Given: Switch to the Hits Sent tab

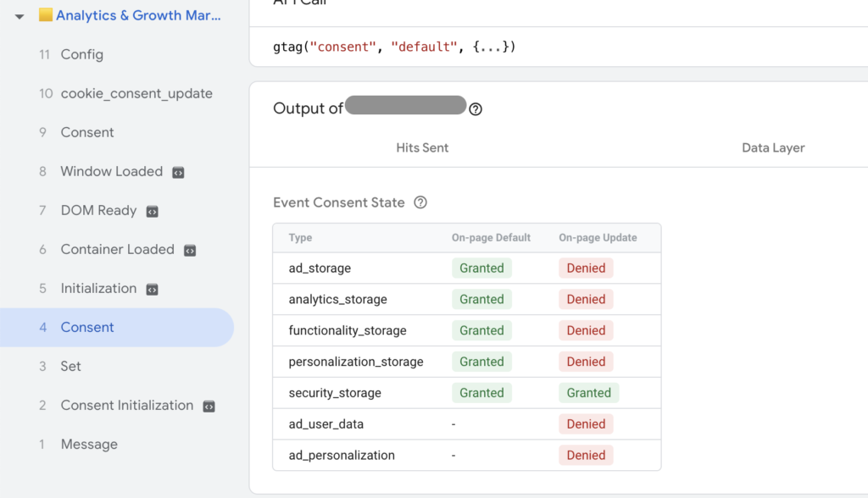Looking at the screenshot, I should [x=422, y=147].
